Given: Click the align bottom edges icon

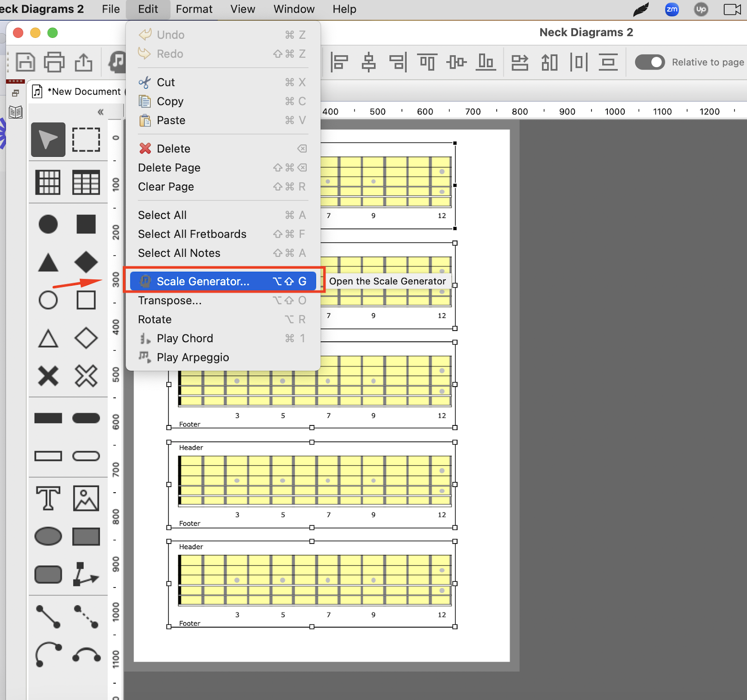Looking at the screenshot, I should pos(486,62).
